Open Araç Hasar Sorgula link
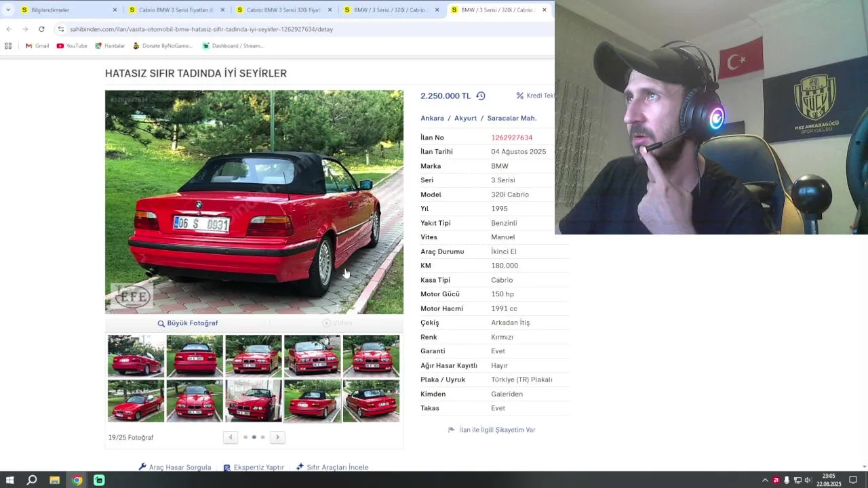Image resolution: width=868 pixels, height=488 pixels. 175,467
